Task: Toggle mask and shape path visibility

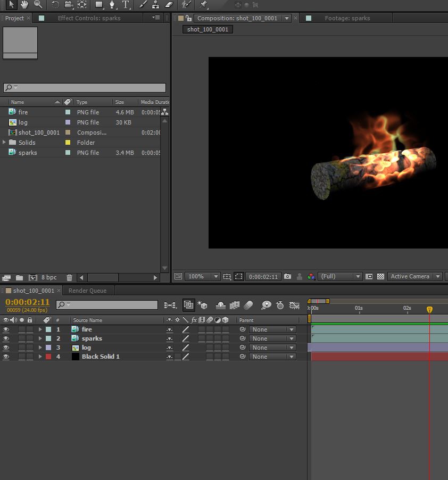Action: pyautogui.click(x=239, y=276)
